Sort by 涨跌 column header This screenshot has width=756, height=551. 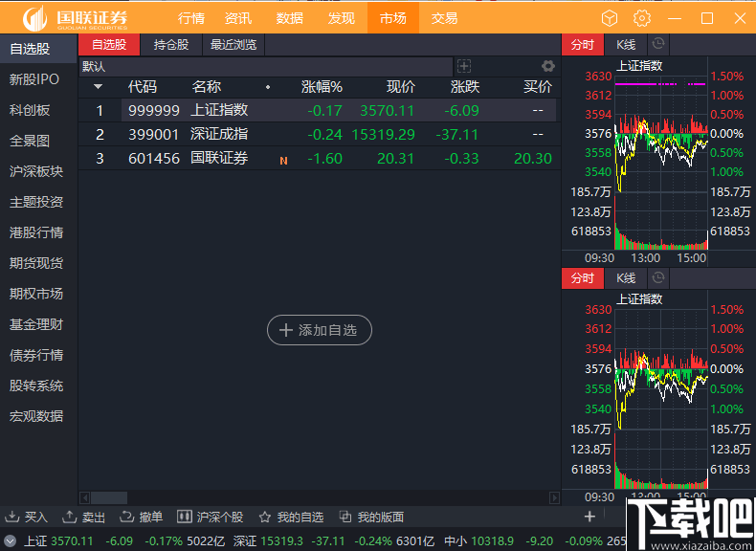465,87
